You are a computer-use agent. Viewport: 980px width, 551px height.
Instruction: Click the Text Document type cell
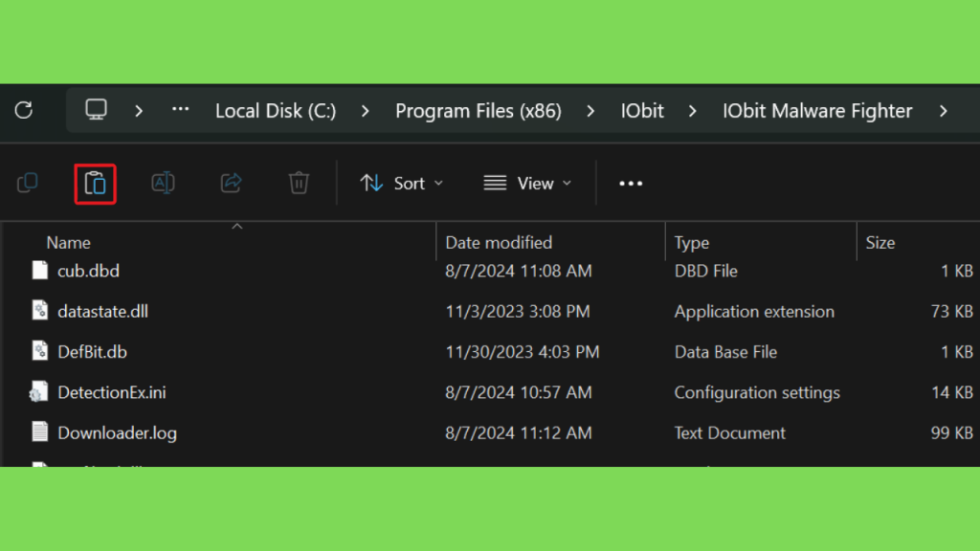[730, 433]
